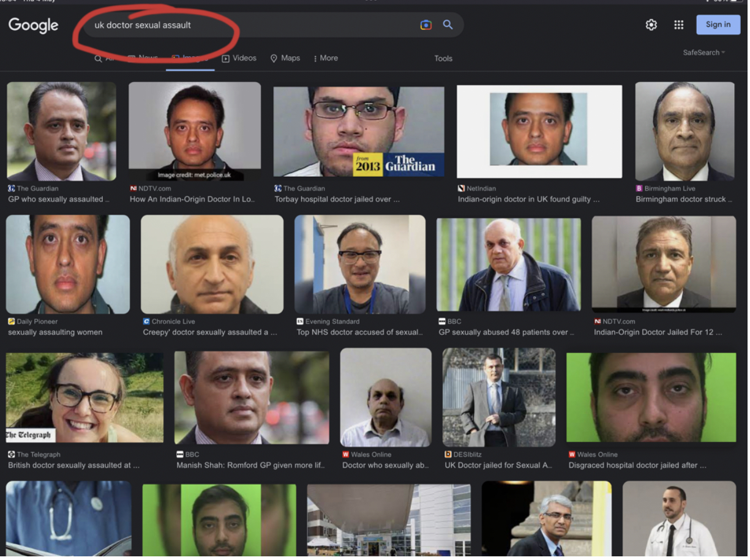
Task: Click the NetIndian source favicon
Action: [x=462, y=189]
